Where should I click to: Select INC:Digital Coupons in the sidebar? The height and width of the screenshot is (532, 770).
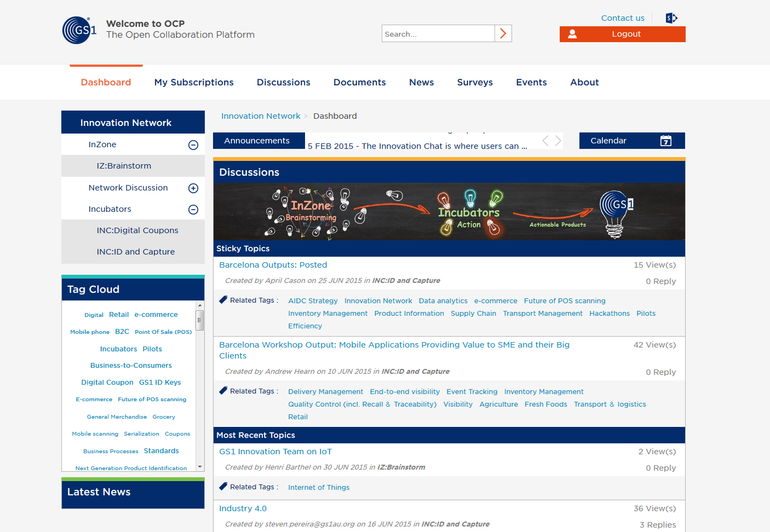137,230
